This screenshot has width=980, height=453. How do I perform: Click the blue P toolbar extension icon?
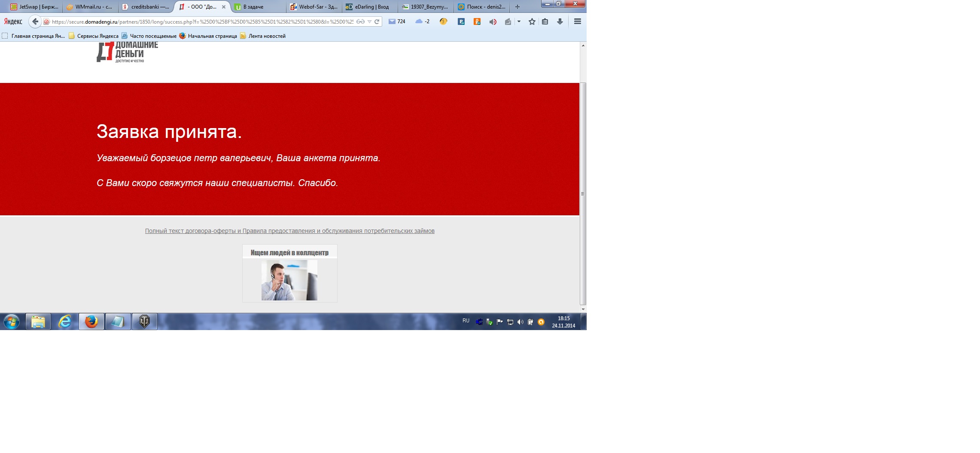461,21
